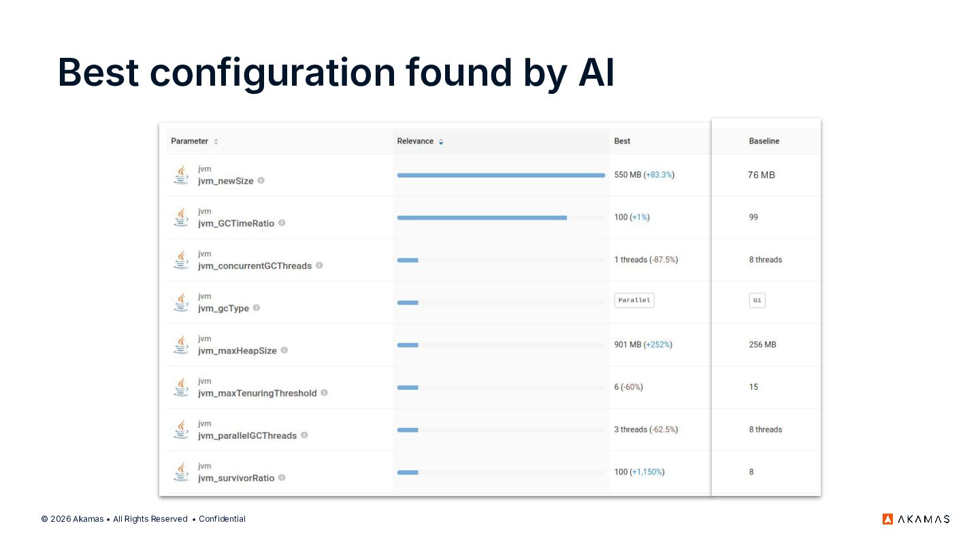Click the jvm_survivorRatio parameter name
The width and height of the screenshot is (980, 551).
pos(236,478)
